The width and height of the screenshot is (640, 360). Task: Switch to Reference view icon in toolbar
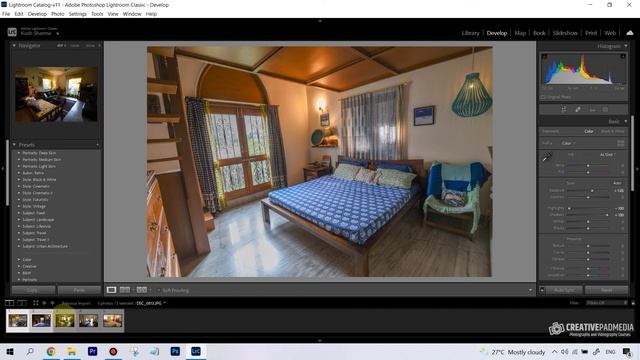[125, 290]
